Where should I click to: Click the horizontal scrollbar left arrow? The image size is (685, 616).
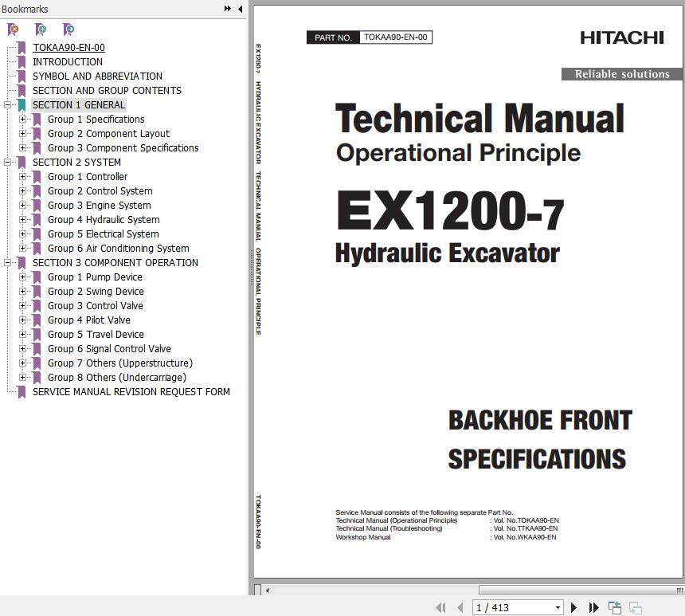268,590
